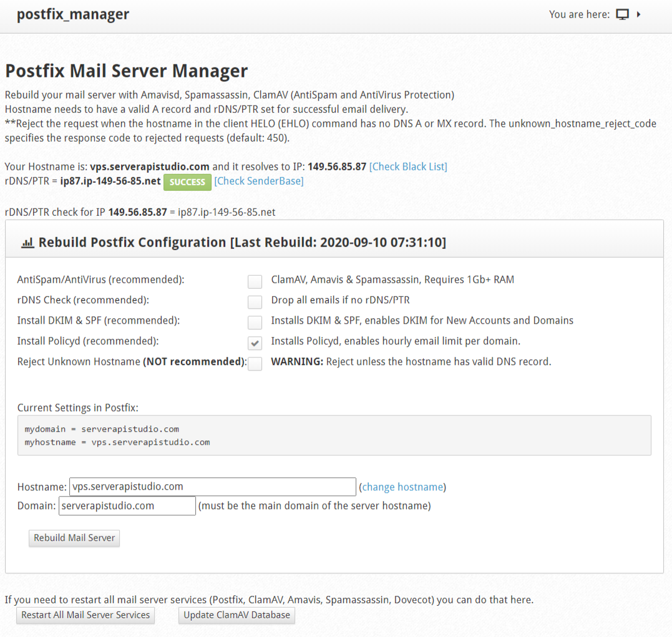
Task: Uncheck the Install Policyd checkbox
Action: pyautogui.click(x=255, y=343)
